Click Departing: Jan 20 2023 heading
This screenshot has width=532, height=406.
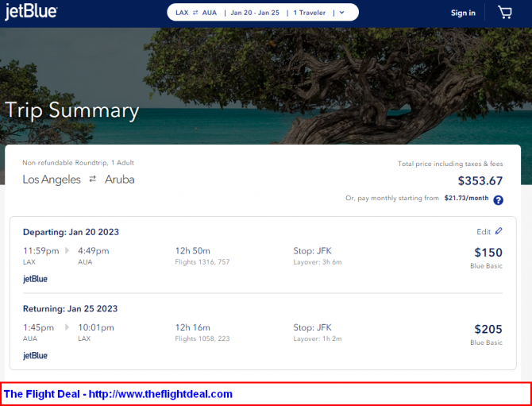tap(71, 232)
